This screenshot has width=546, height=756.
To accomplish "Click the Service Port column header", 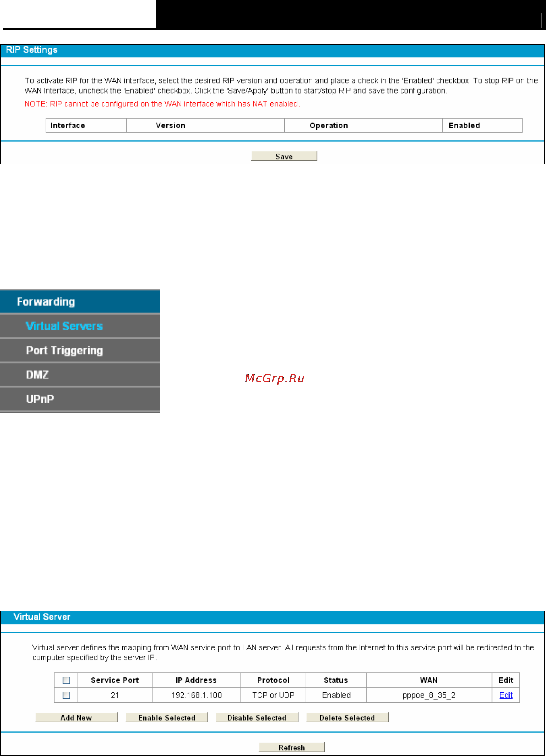I will [115, 680].
